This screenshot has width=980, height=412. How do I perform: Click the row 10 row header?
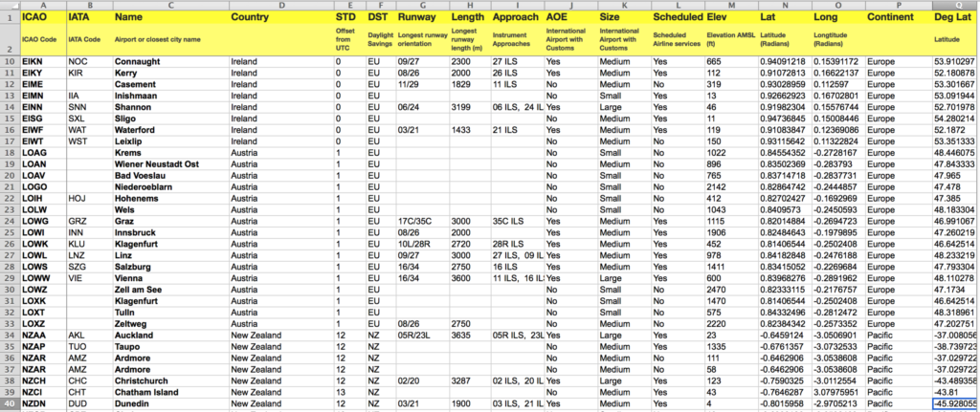pyautogui.click(x=10, y=62)
